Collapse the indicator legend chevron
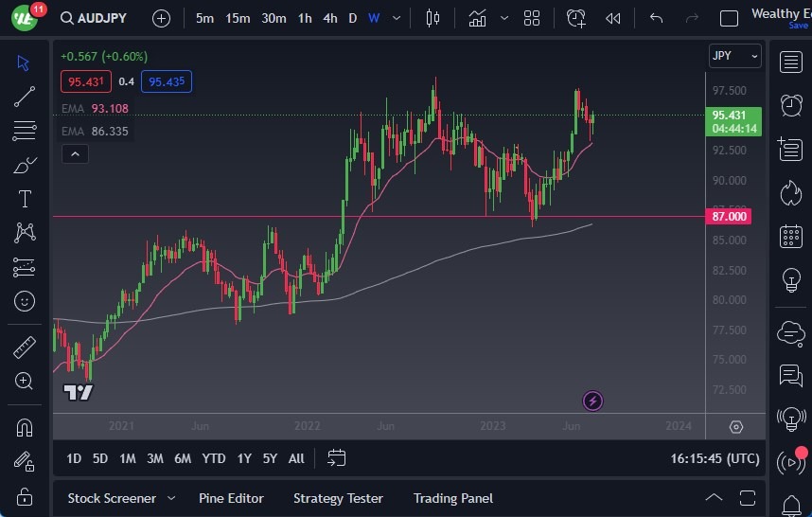The image size is (812, 517). pos(75,153)
